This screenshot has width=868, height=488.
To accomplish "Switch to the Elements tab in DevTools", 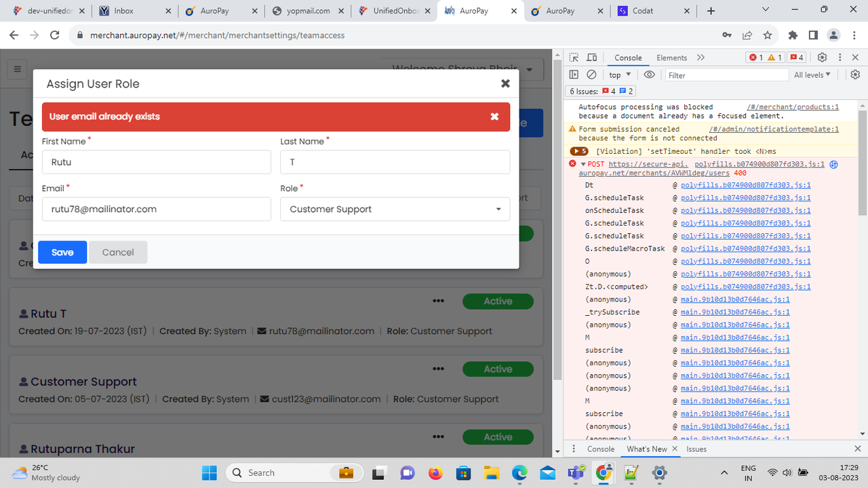I will click(x=671, y=58).
